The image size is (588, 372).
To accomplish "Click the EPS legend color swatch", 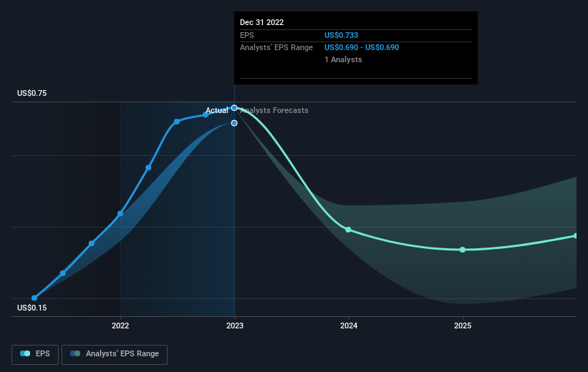I will (x=25, y=353).
